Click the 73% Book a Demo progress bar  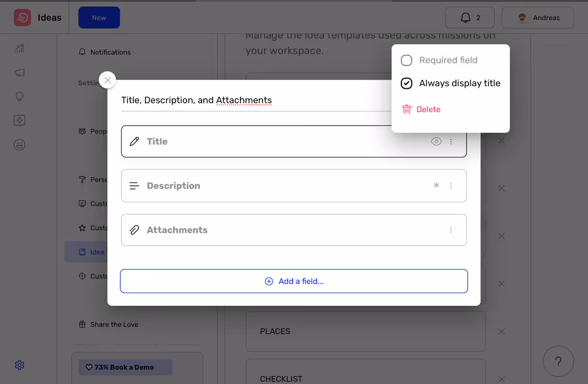point(125,367)
